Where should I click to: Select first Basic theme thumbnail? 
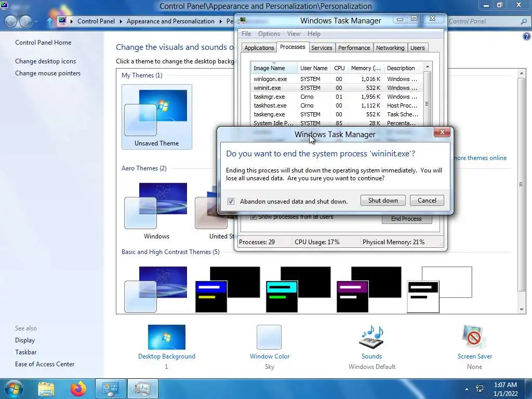[156, 289]
